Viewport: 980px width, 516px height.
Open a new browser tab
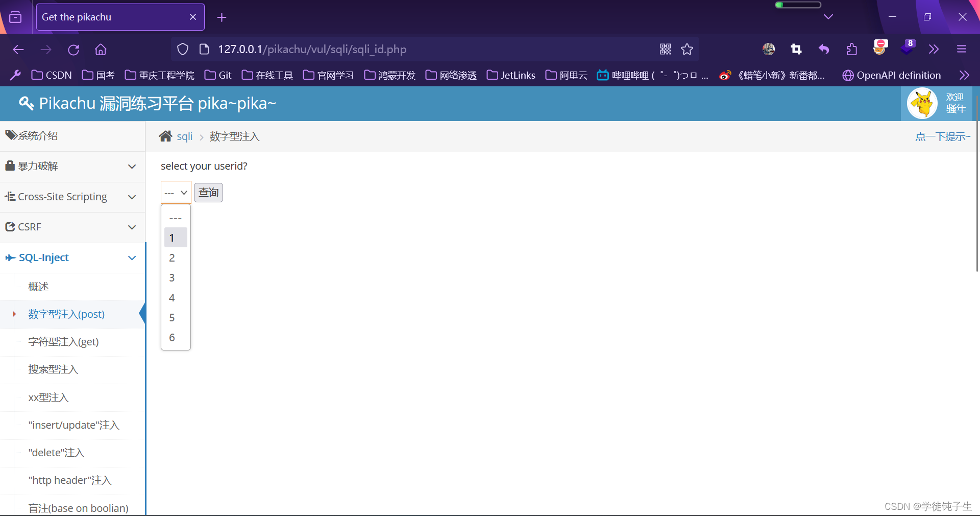pos(222,17)
